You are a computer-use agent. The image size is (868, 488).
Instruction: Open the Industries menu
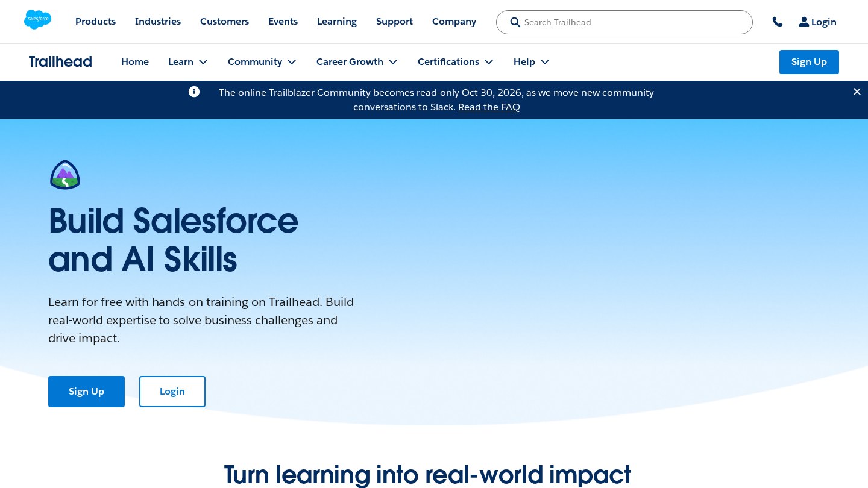158,22
